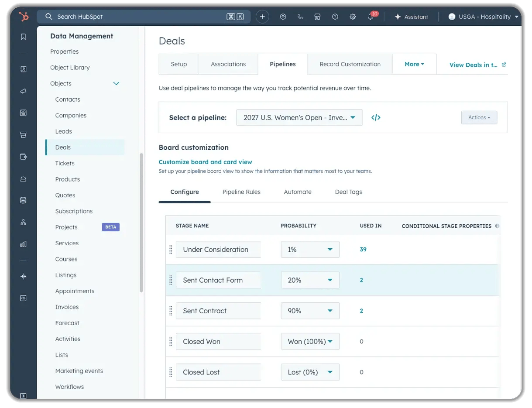Switch to the Pipeline Rules tab
532x408 pixels.
pos(241,192)
